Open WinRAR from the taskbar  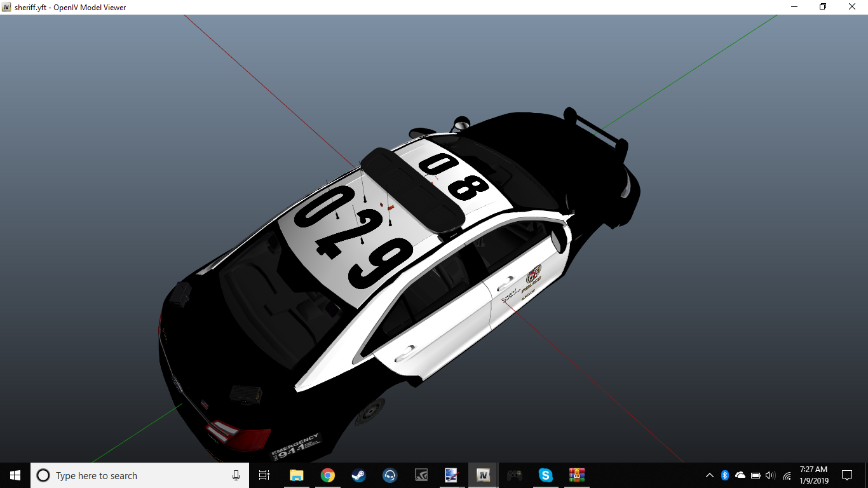click(576, 475)
